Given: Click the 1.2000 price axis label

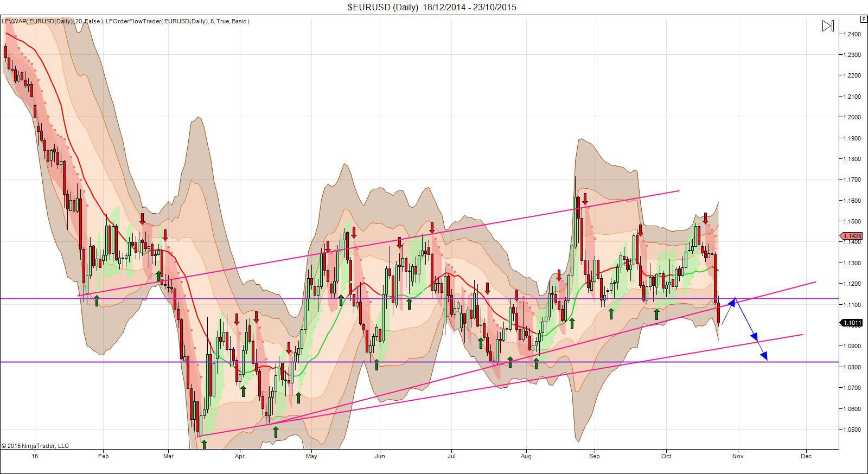Looking at the screenshot, I should click(853, 117).
